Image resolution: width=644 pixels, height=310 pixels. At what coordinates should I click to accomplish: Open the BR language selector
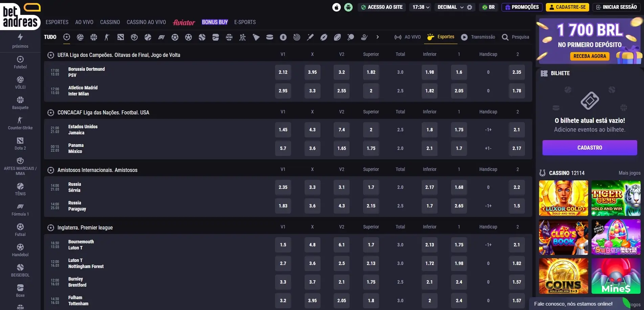pyautogui.click(x=488, y=7)
